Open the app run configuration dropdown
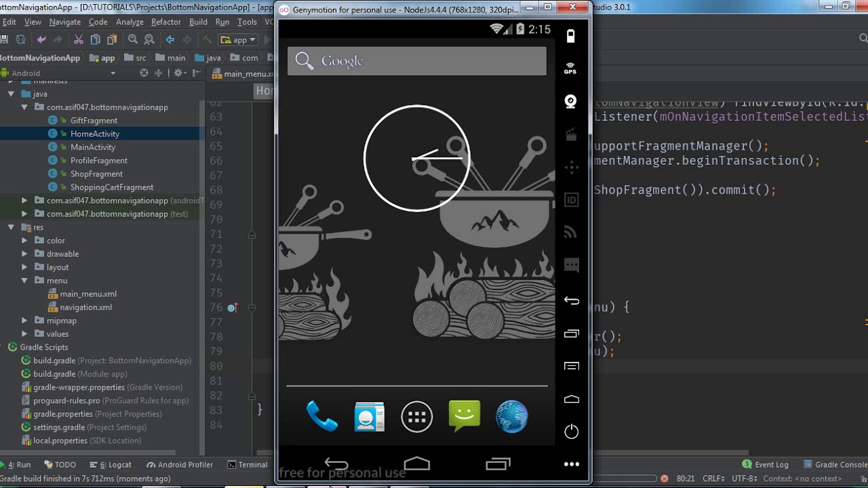The width and height of the screenshot is (868, 488). [238, 40]
